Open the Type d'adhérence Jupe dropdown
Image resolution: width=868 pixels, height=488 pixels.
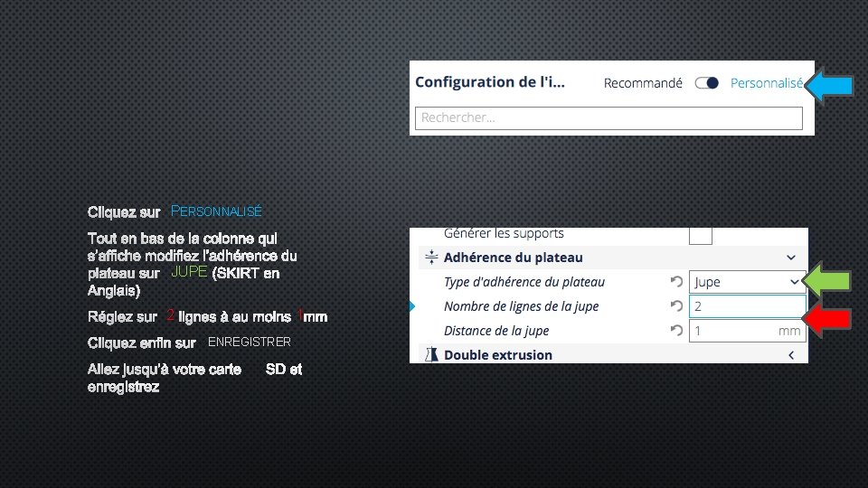point(747,282)
